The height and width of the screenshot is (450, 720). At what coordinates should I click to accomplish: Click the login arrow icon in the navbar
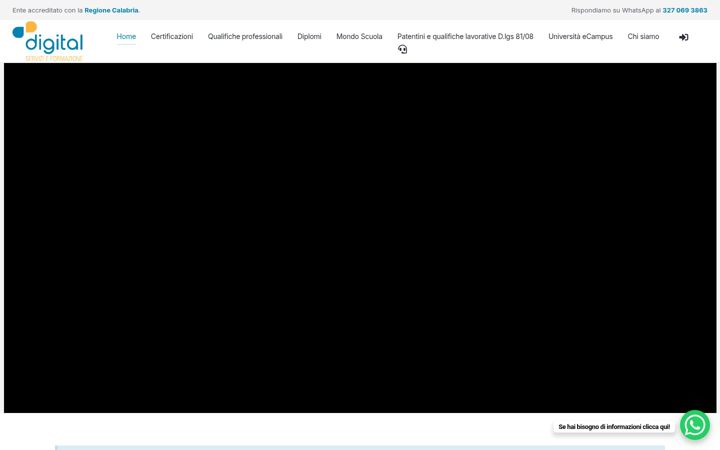tap(683, 37)
